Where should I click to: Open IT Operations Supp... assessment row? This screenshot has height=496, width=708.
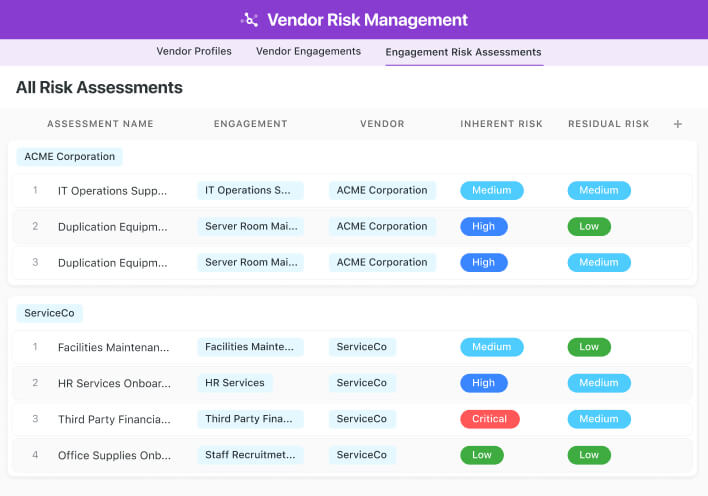click(112, 191)
